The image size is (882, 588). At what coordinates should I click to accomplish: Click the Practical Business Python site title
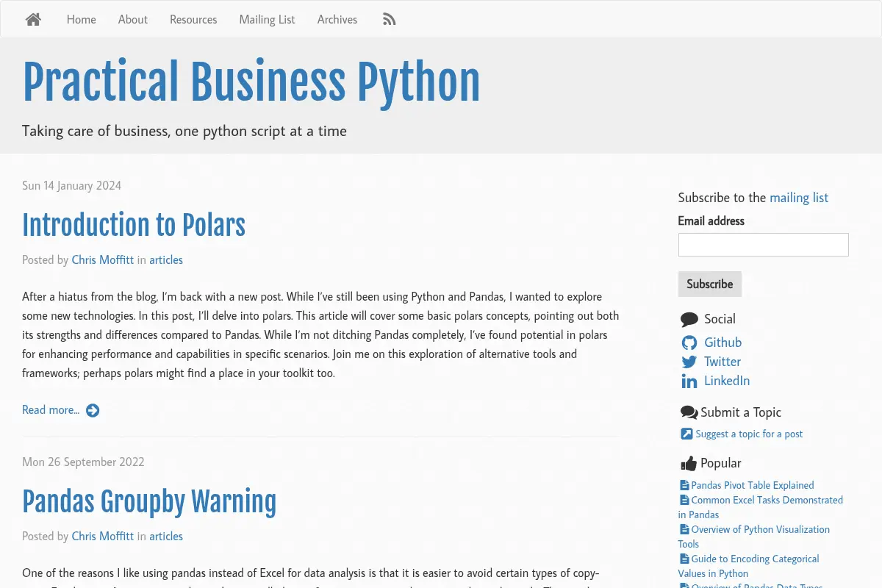tap(251, 82)
